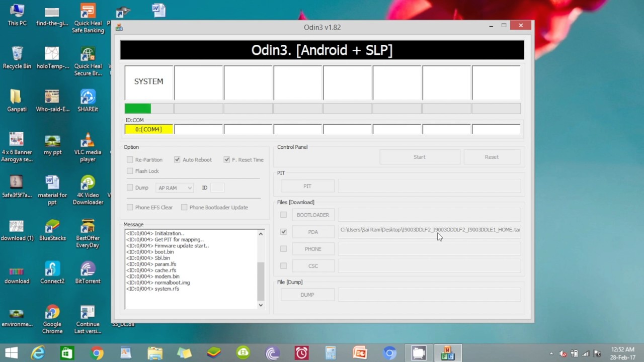Enable the Flash Lock checkbox
The height and width of the screenshot is (362, 644).
[130, 171]
